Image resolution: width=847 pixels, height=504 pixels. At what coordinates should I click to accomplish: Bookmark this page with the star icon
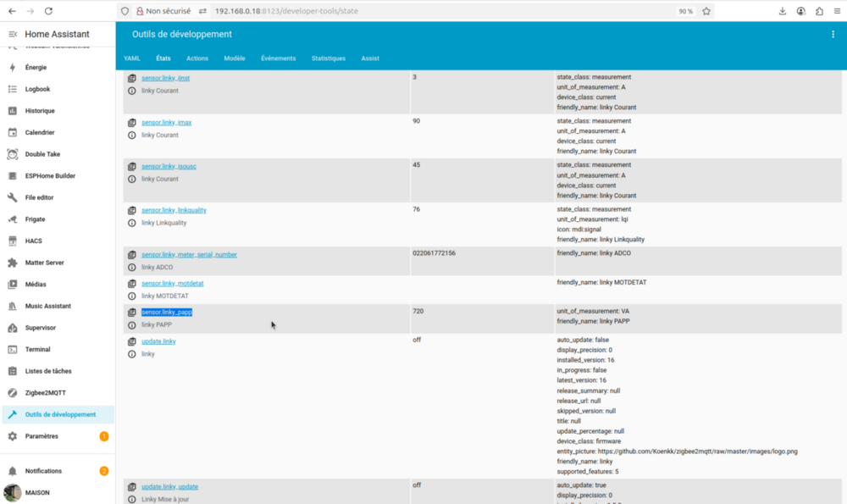[x=706, y=11]
